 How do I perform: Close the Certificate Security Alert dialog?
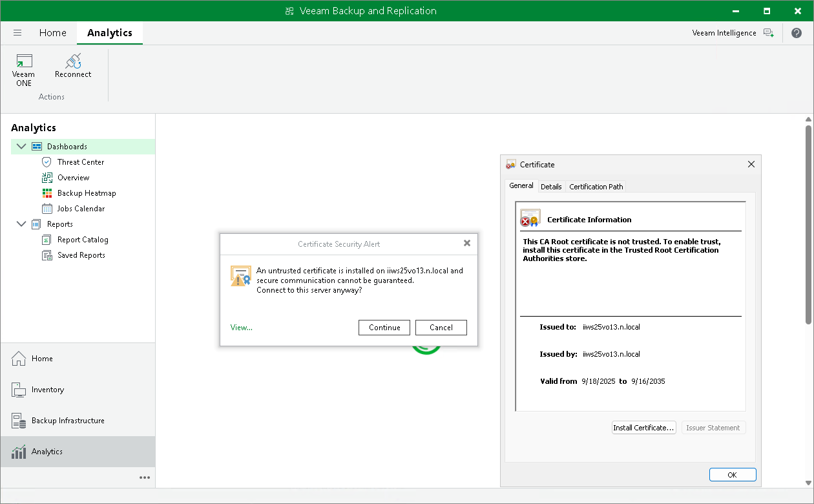coord(467,244)
